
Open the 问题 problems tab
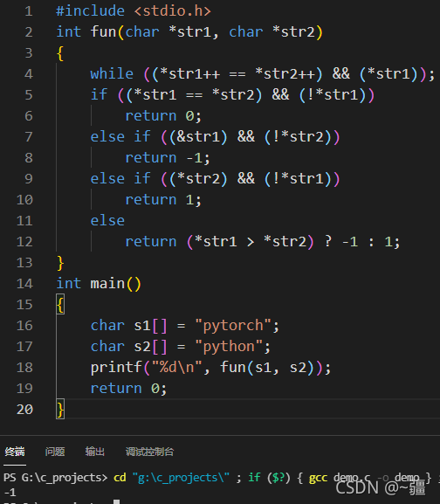pos(55,452)
